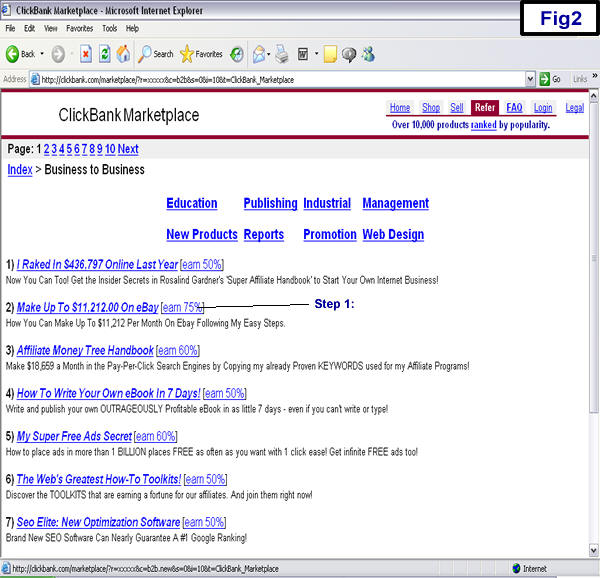
Task: Click the yellow note toolbar icon
Action: (330, 54)
